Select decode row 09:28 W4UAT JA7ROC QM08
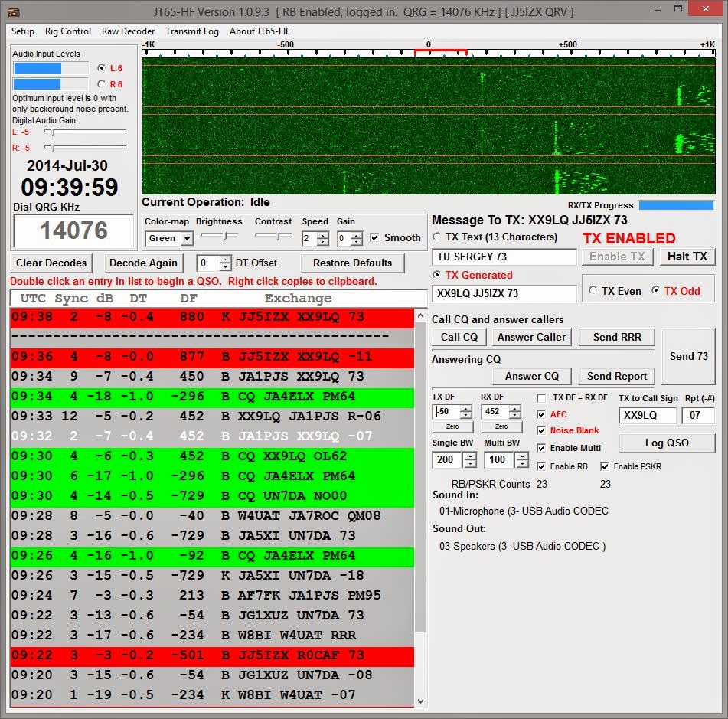728x719 pixels. pyautogui.click(x=212, y=516)
